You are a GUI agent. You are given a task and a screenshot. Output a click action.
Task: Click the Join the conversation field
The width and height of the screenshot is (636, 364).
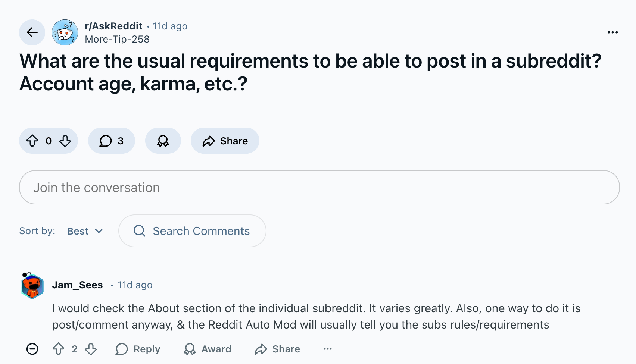(318, 187)
